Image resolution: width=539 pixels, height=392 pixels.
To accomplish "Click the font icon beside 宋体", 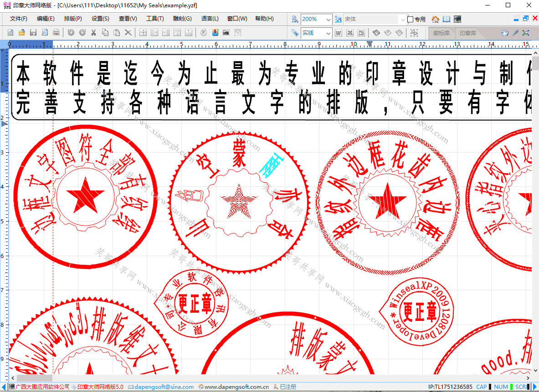I will coord(338,19).
